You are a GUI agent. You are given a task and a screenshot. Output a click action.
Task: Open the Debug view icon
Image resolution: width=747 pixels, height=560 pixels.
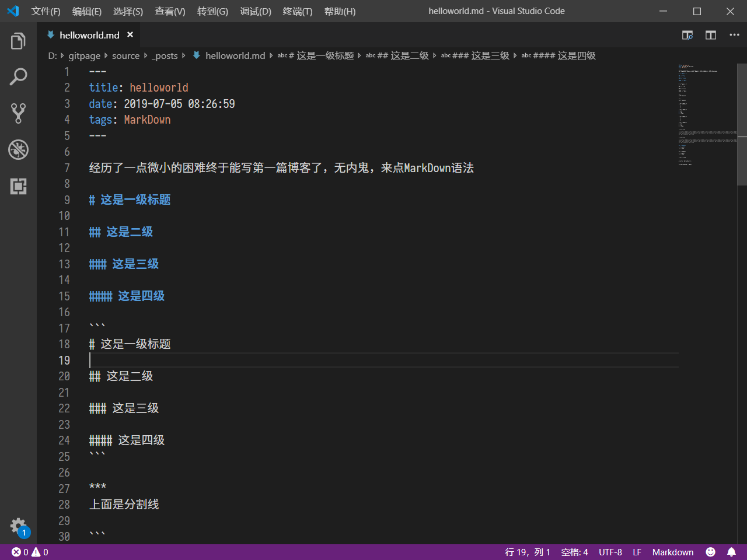(18, 150)
